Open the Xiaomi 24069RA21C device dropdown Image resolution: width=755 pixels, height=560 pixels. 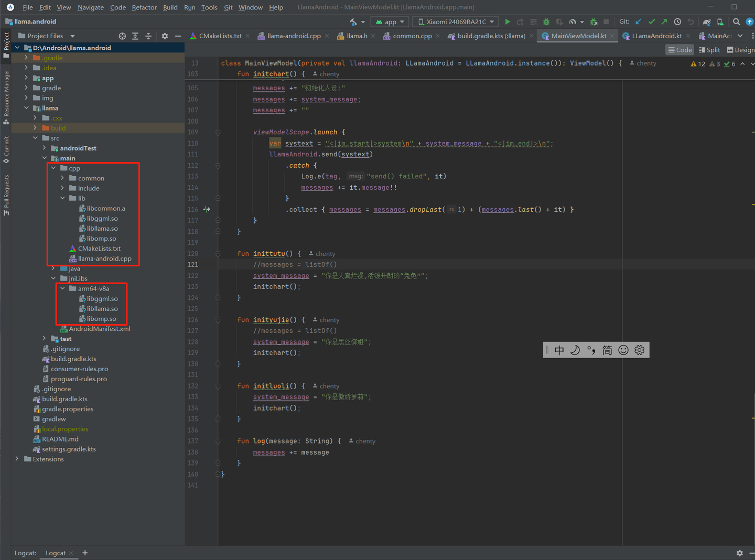point(457,21)
